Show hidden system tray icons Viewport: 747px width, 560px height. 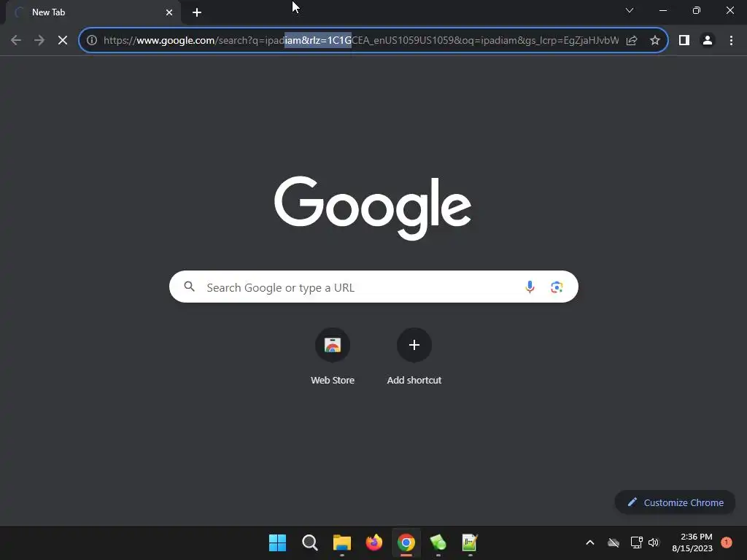click(x=589, y=542)
